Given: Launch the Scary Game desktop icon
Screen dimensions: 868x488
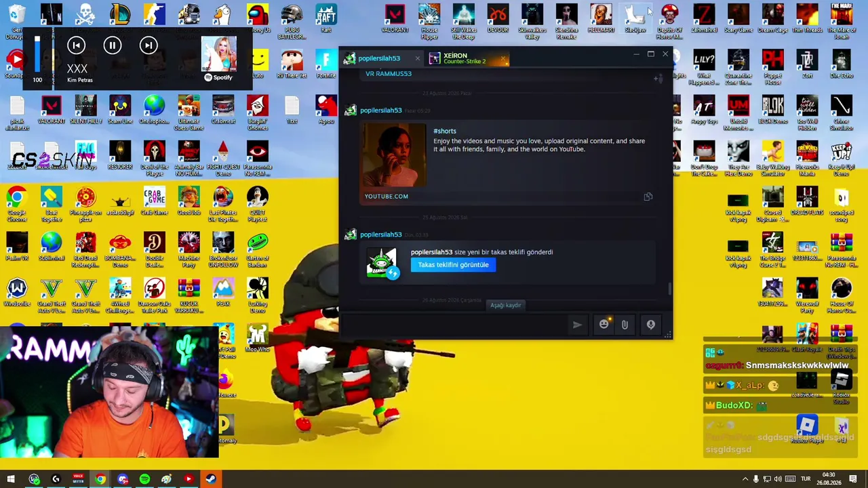Looking at the screenshot, I should pyautogui.click(x=738, y=18).
